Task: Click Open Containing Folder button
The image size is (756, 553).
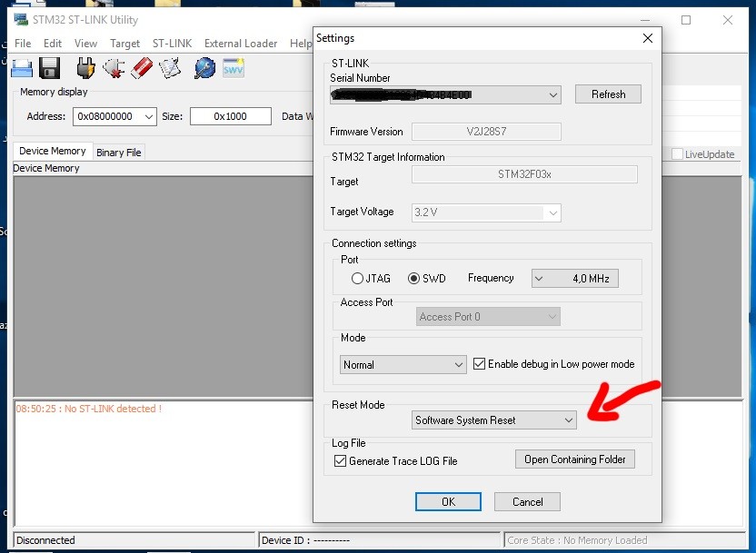Action: coord(574,459)
